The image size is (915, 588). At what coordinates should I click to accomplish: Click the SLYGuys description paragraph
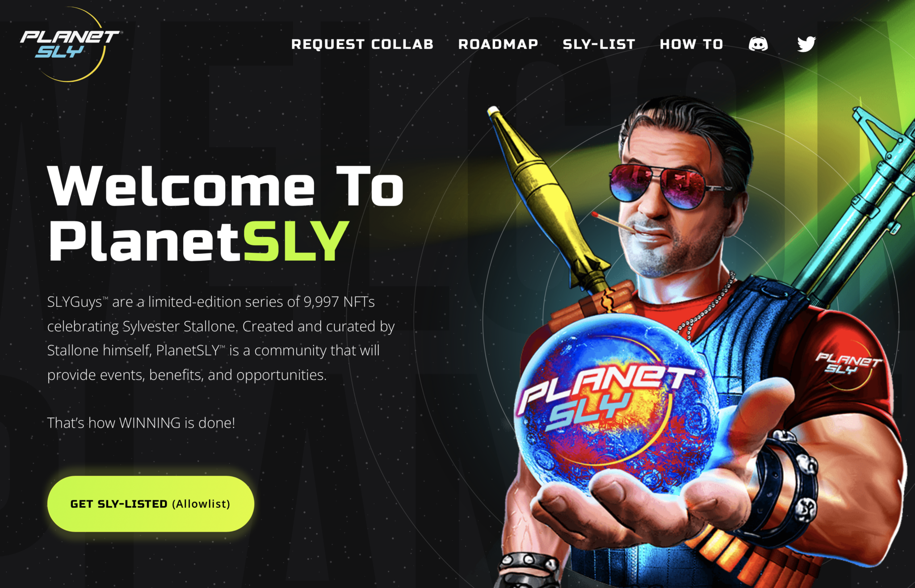tap(221, 338)
